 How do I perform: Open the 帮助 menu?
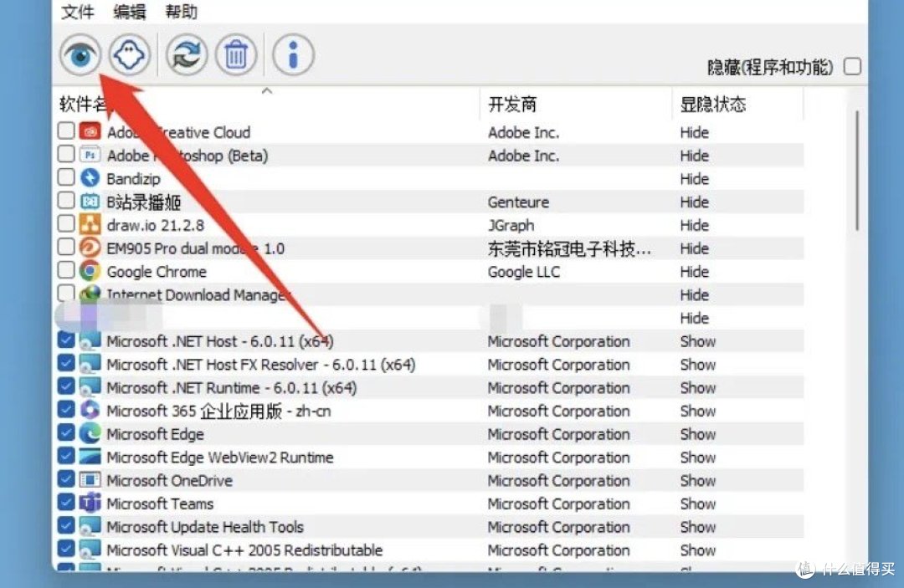pyautogui.click(x=181, y=12)
